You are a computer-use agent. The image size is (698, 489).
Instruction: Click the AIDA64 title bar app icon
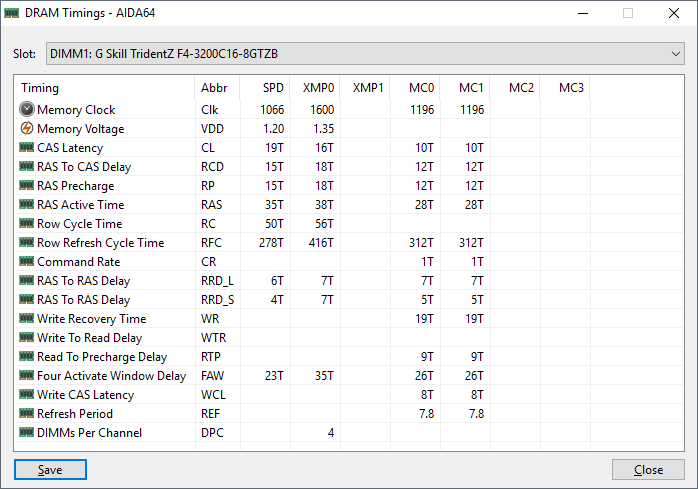click(x=12, y=14)
